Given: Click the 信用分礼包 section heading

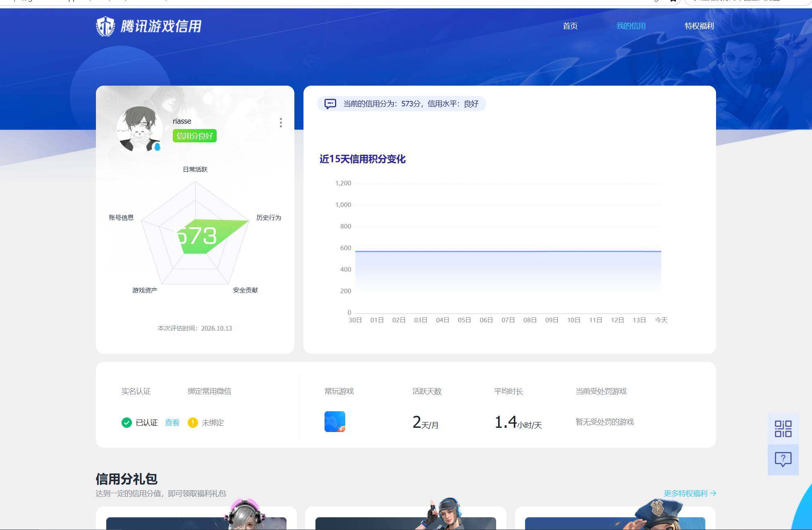Looking at the screenshot, I should click(x=127, y=479).
